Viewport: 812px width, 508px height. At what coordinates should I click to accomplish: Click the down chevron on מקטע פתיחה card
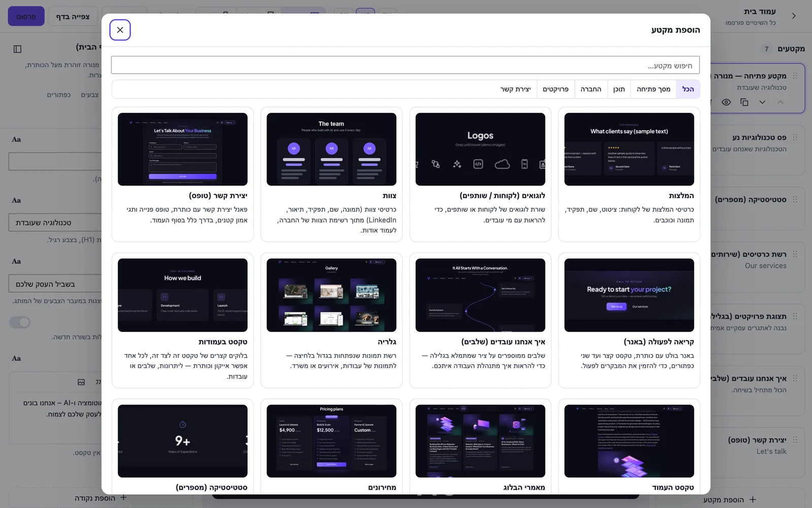[x=762, y=102]
